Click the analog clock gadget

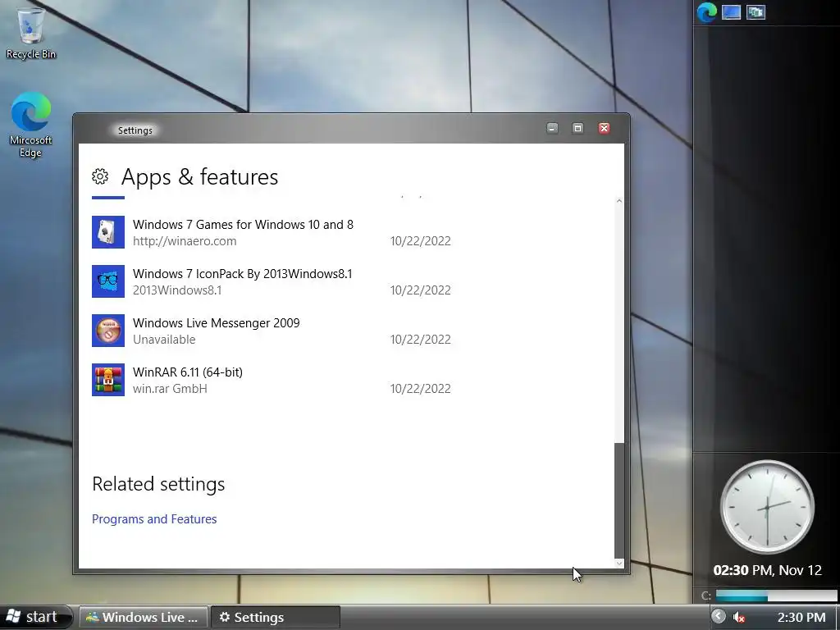[767, 507]
